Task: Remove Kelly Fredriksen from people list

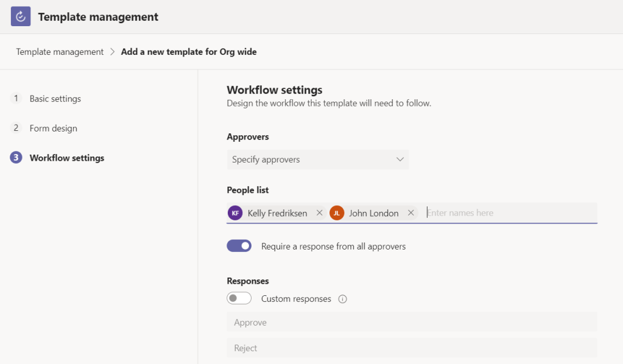Action: tap(319, 213)
